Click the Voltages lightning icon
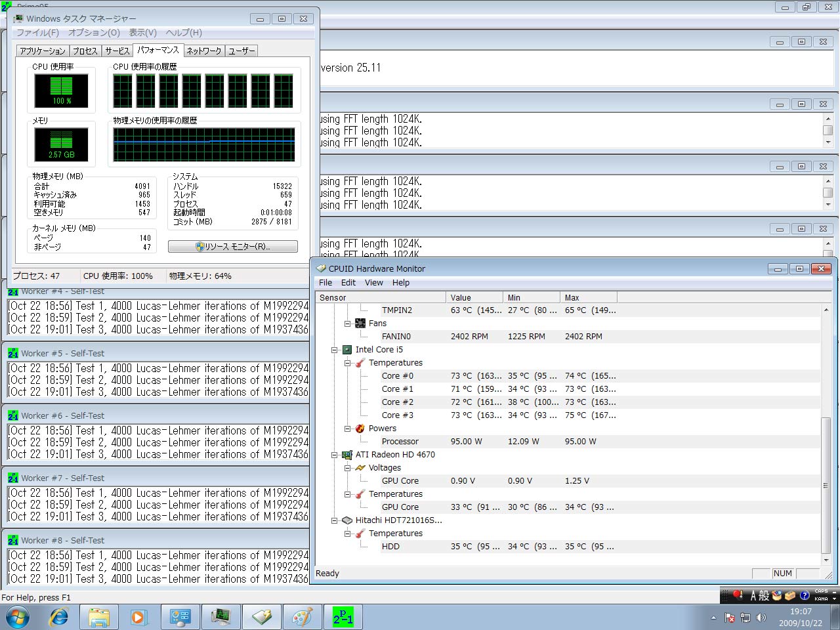This screenshot has width=840, height=630. (x=360, y=468)
